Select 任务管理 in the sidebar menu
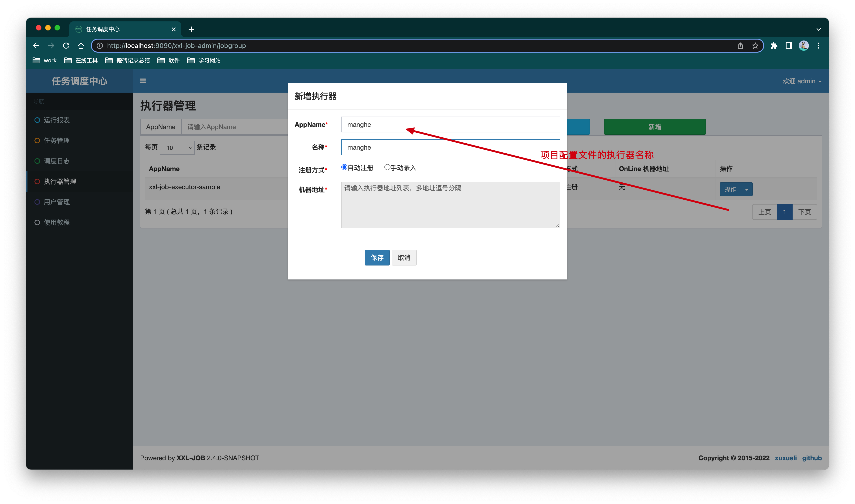 tap(56, 140)
